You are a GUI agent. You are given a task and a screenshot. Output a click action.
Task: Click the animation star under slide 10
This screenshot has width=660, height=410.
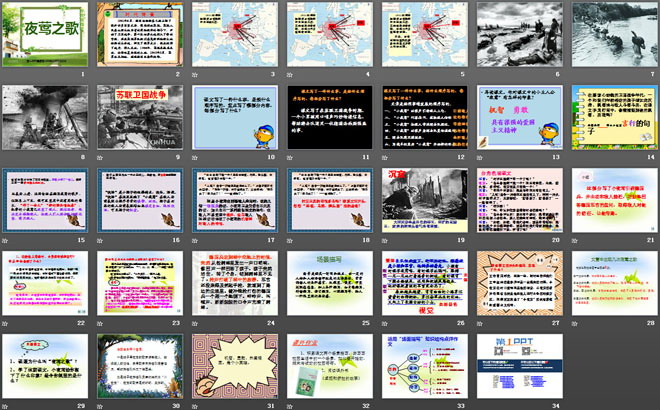click(x=194, y=158)
